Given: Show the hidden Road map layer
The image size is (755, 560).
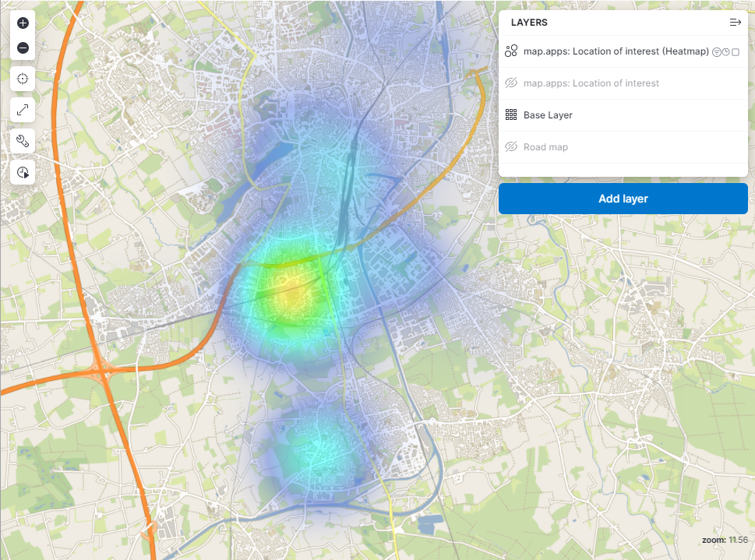Looking at the screenshot, I should [511, 146].
